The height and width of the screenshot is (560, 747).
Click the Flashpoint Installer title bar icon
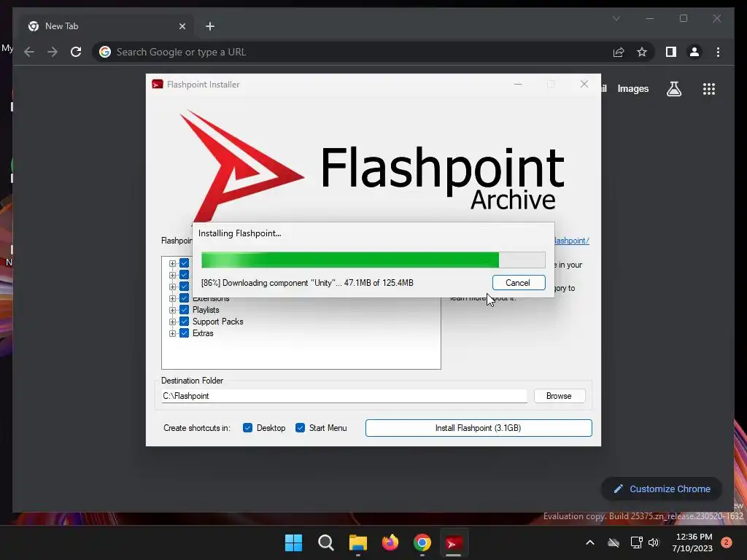tap(158, 85)
